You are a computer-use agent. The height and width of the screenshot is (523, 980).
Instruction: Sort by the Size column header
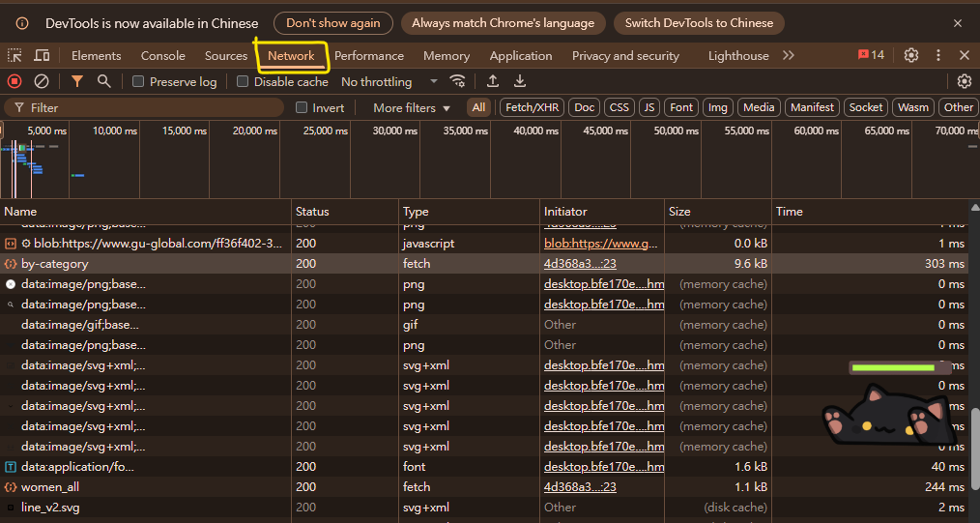click(x=717, y=211)
